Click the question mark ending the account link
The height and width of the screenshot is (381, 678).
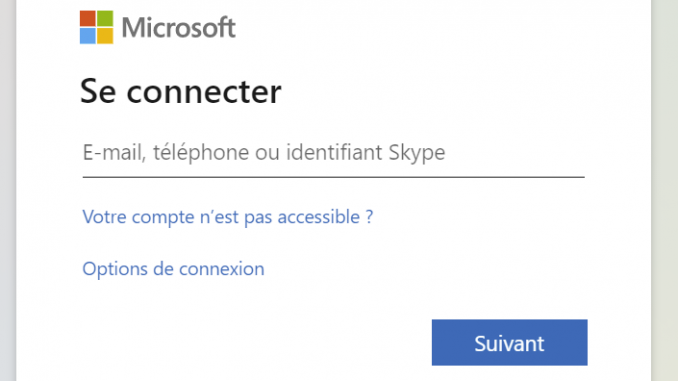click(369, 217)
